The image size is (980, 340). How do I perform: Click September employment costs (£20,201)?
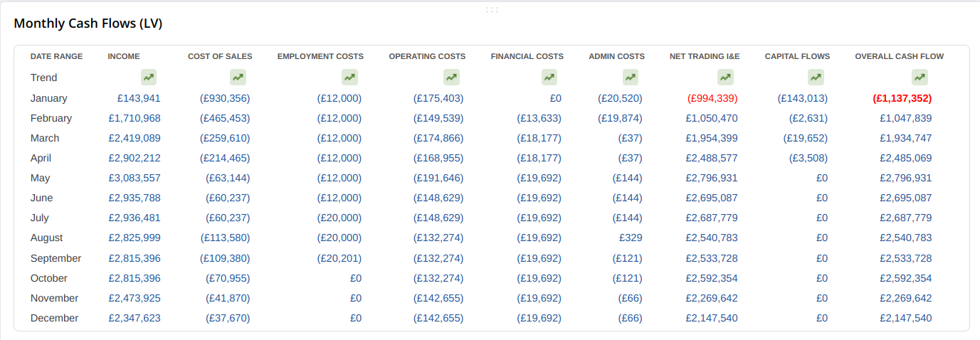click(339, 258)
